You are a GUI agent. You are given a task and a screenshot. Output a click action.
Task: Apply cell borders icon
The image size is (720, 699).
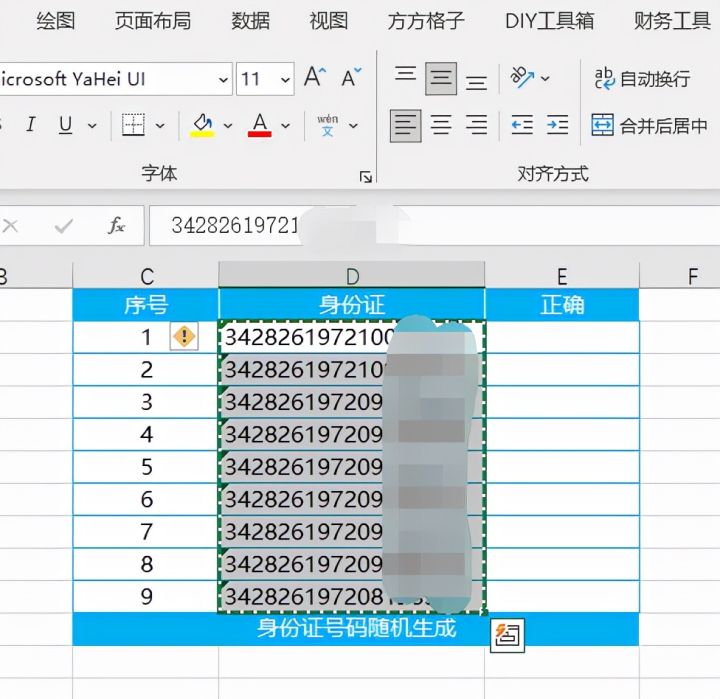[133, 124]
